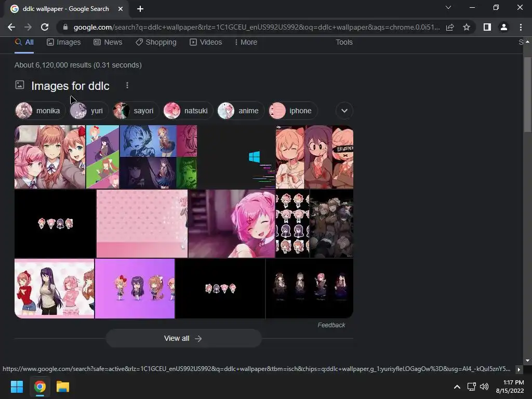The width and height of the screenshot is (532, 399).
Task: Filter images by natsuki chip
Action: [x=188, y=111]
